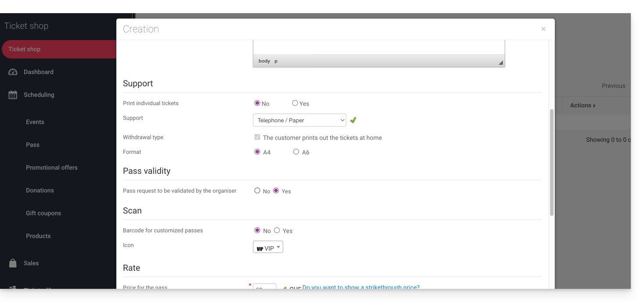Click the Sales shopping bag icon

coord(13,263)
